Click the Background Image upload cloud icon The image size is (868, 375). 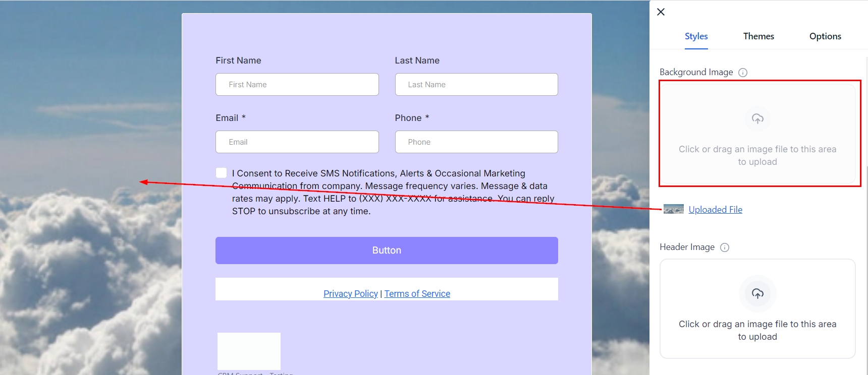coord(757,118)
